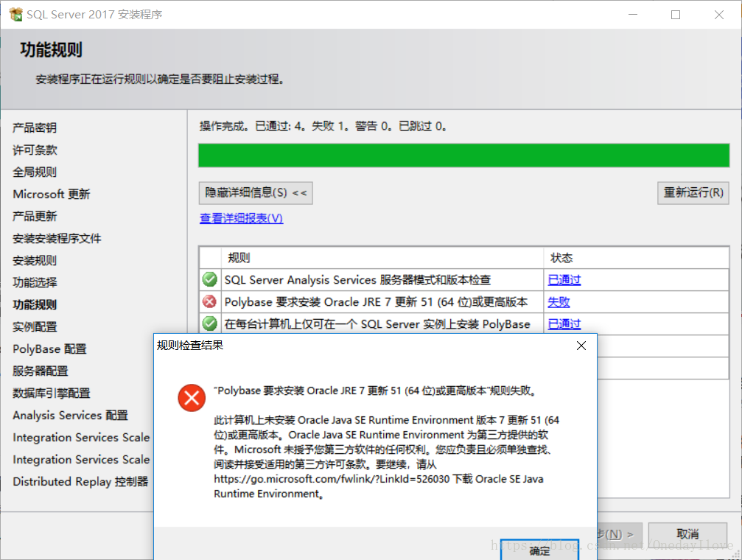Click red error icon inside rule check dialog
742x560 pixels.
[191, 399]
